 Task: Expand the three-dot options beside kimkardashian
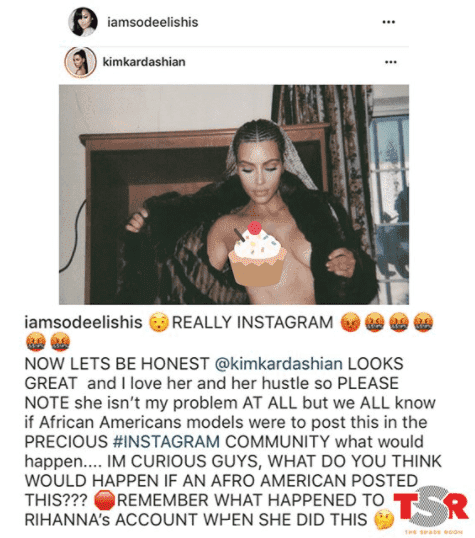click(391, 62)
